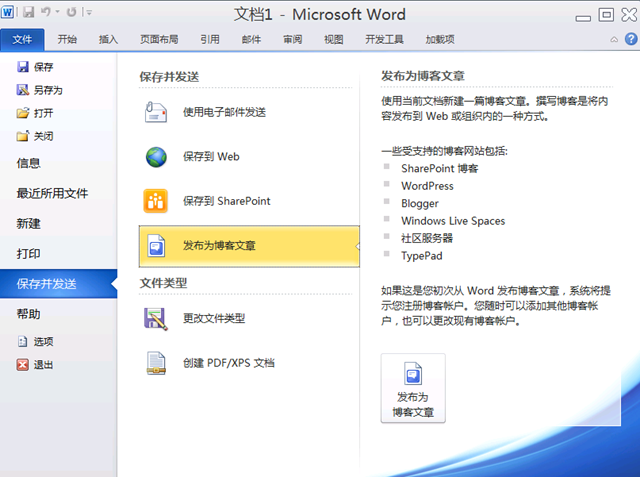This screenshot has height=477, width=640.
Task: Click the 保存 disk icon in sidebar
Action: pos(23,67)
